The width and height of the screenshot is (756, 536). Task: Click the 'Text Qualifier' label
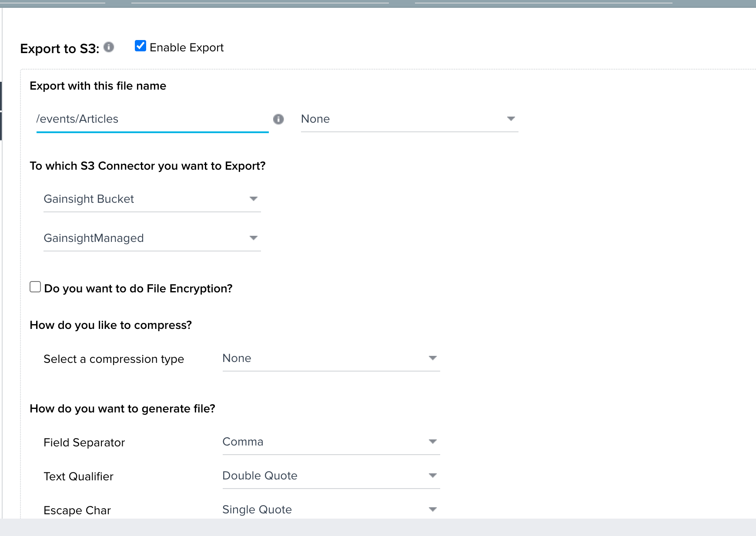[x=78, y=476]
